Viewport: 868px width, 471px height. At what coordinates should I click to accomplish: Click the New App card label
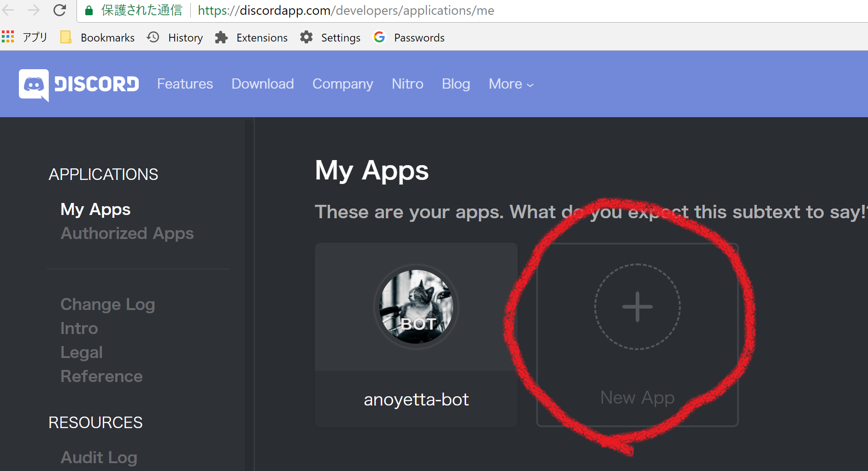(637, 398)
